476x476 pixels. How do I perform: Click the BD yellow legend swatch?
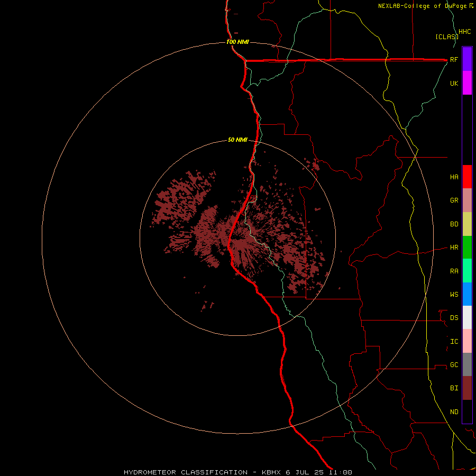click(467, 224)
